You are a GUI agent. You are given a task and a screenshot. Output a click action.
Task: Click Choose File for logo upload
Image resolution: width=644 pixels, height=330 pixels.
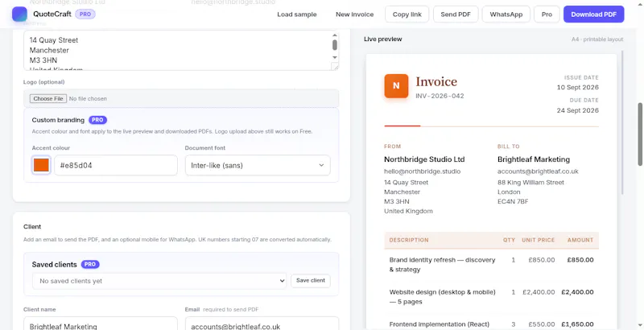[48, 98]
